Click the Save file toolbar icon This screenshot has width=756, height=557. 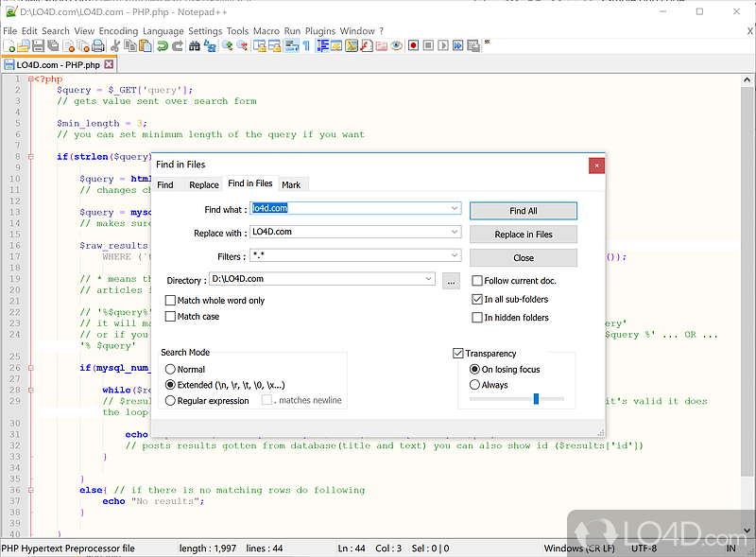click(38, 45)
